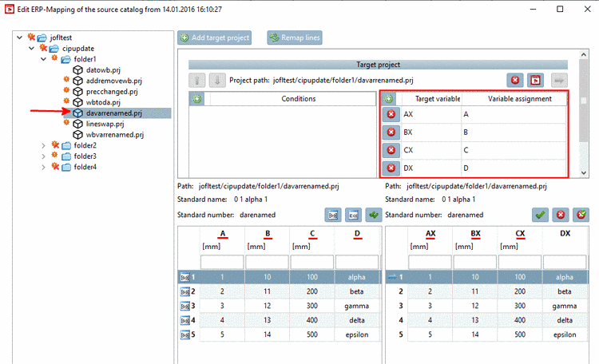This screenshot has width=599, height=364.
Task: Delete the BX variable assignment row
Action: click(x=391, y=133)
